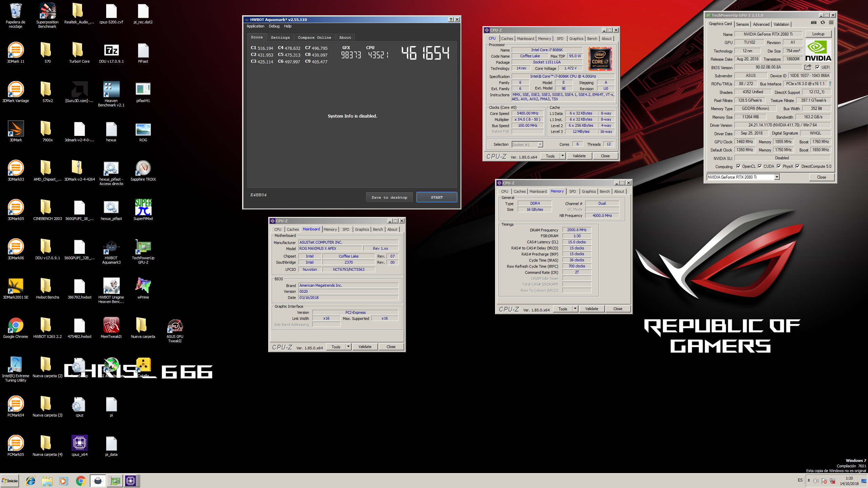Click the Tools button in CPU-Z Mainboard window

(x=336, y=347)
